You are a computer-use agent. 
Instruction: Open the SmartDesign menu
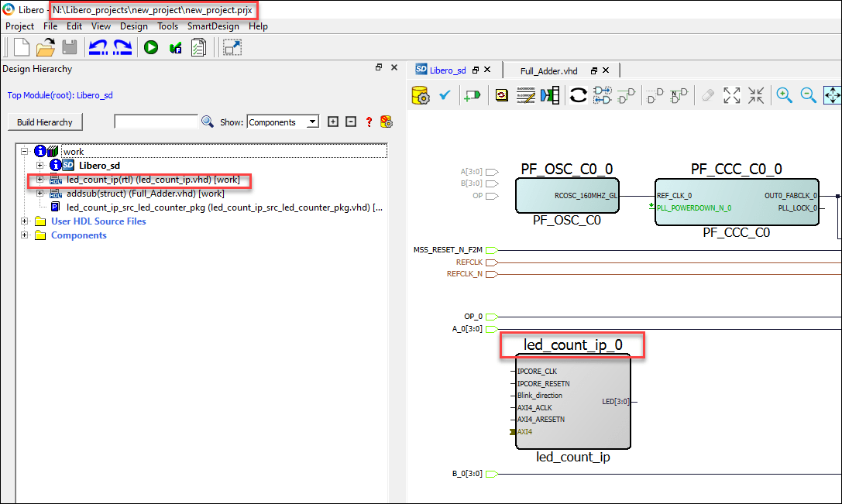[x=214, y=26]
